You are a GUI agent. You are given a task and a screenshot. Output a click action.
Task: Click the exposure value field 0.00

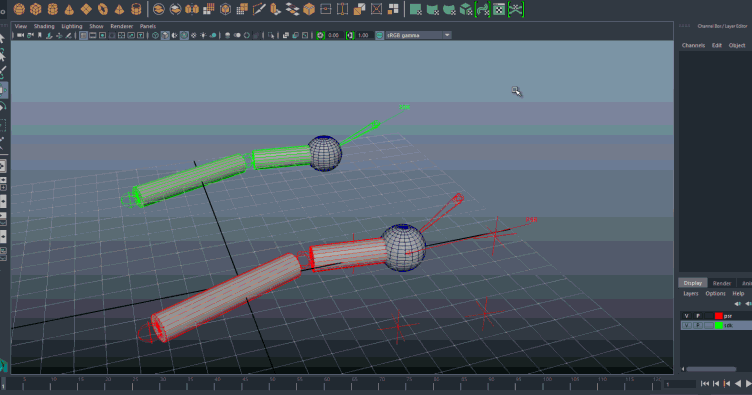tap(334, 35)
